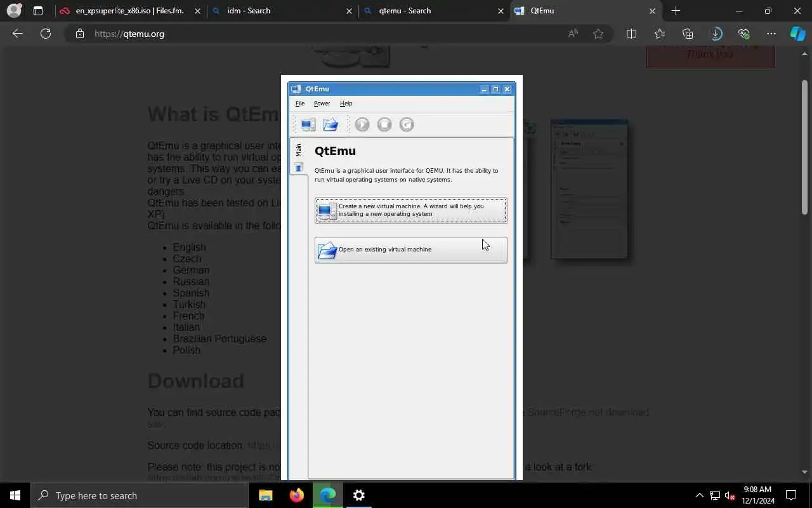This screenshot has height=508, width=812.
Task: Click the Start play toolbar icon
Action: click(x=362, y=124)
